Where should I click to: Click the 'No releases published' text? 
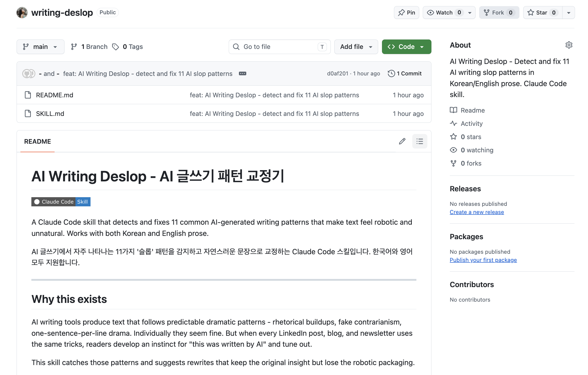pyautogui.click(x=478, y=204)
